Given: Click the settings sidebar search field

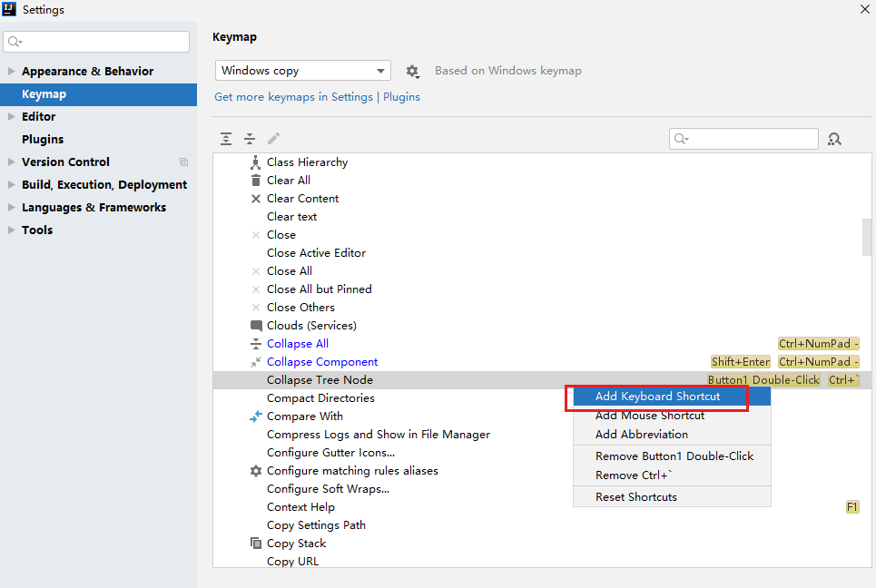Looking at the screenshot, I should (x=96, y=42).
